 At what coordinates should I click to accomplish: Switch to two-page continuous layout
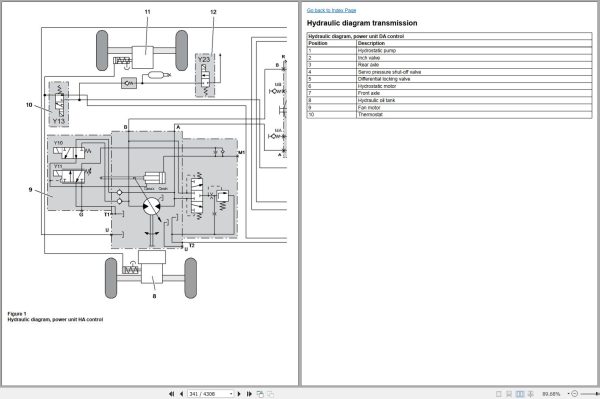click(530, 394)
